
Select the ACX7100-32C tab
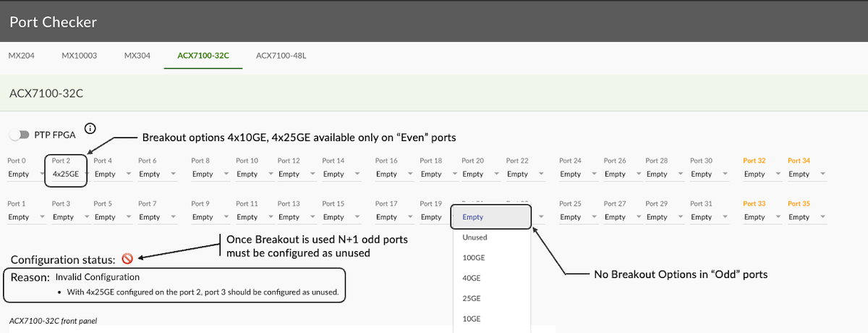[203, 55]
